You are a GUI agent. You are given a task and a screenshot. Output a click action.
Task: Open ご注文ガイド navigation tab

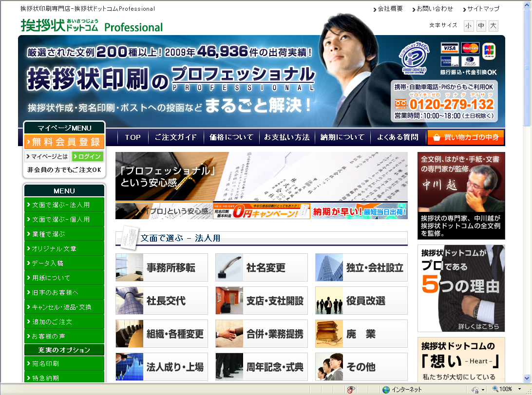click(x=176, y=137)
